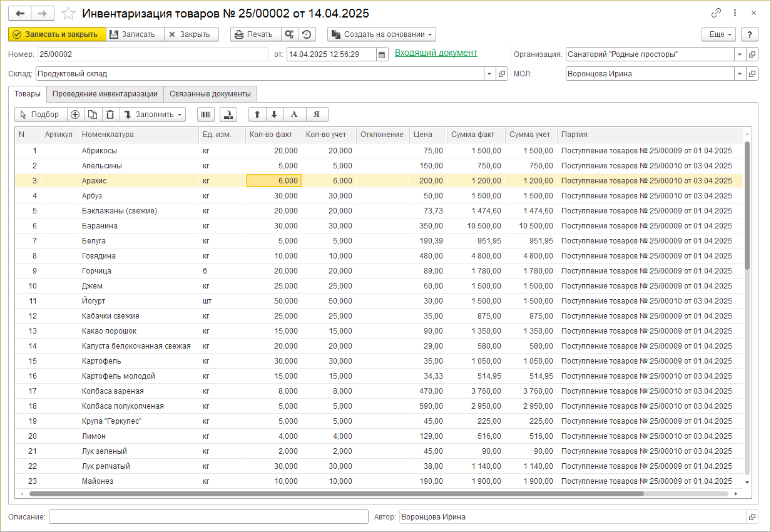771x532 pixels.
Task: Move row up with the up arrow
Action: (x=257, y=115)
